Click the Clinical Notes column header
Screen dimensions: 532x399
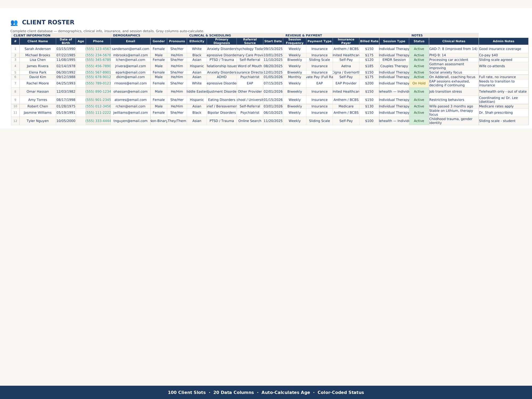tap(454, 41)
